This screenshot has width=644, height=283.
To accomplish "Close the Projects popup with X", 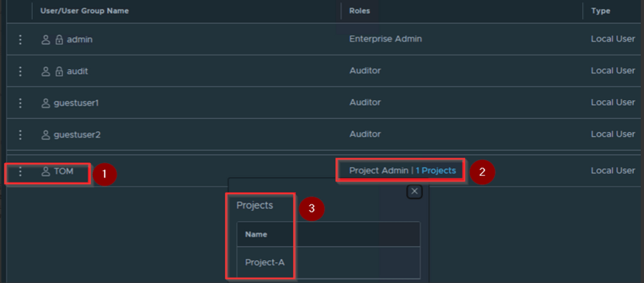I will 414,192.
